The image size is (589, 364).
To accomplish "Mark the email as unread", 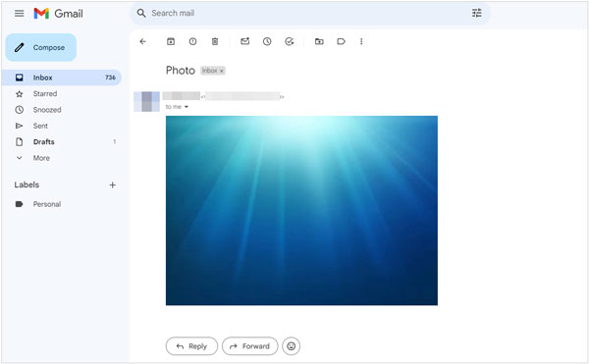I will pos(244,41).
